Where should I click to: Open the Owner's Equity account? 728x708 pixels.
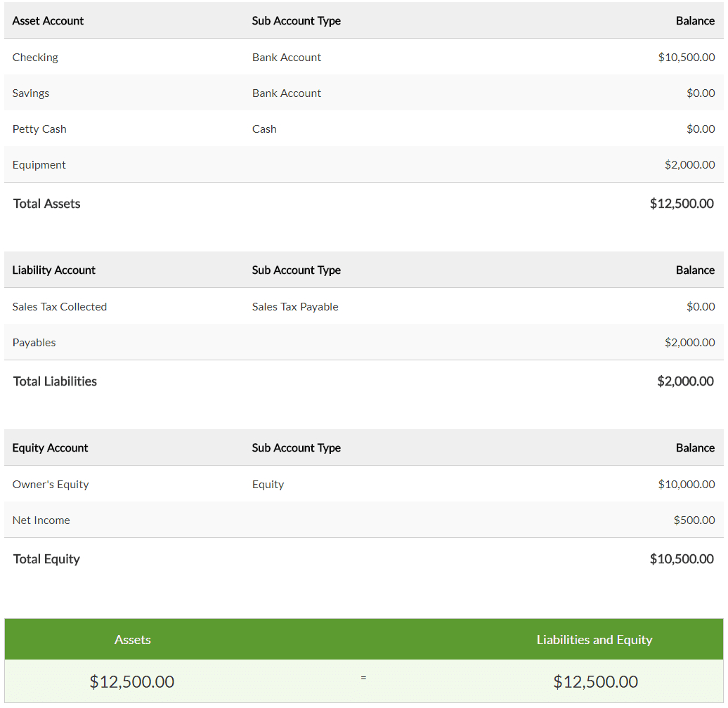[51, 485]
